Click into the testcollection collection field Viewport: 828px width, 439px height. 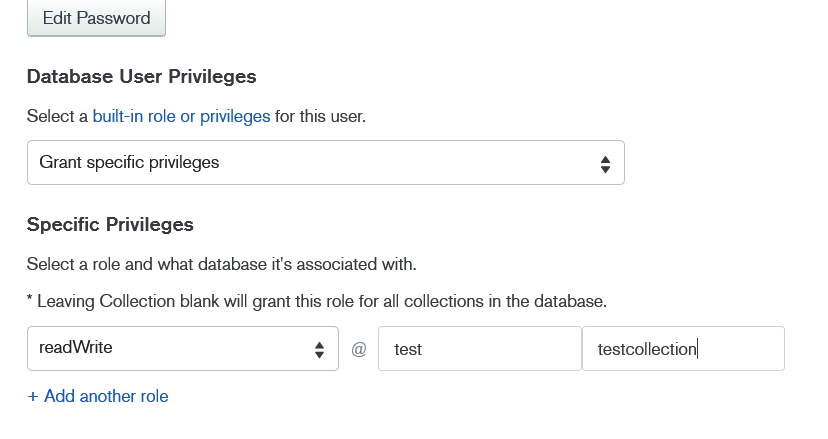683,348
